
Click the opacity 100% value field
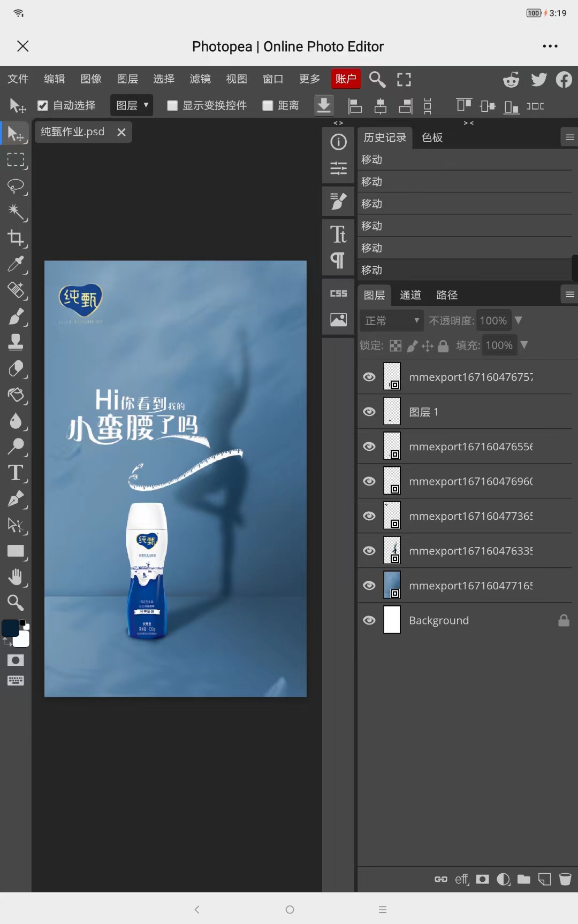pos(493,321)
